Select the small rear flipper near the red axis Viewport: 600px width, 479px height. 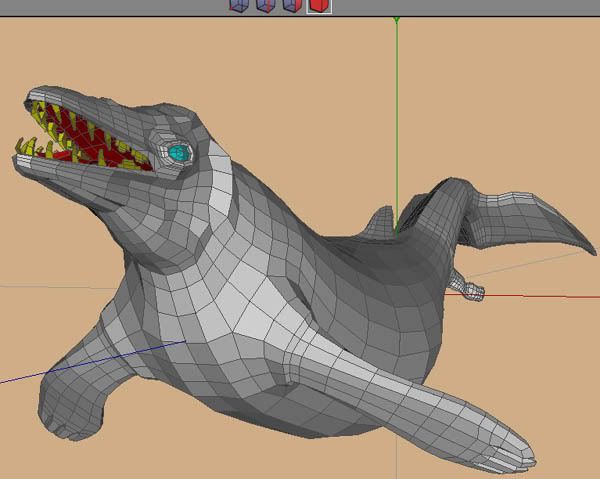[470, 290]
